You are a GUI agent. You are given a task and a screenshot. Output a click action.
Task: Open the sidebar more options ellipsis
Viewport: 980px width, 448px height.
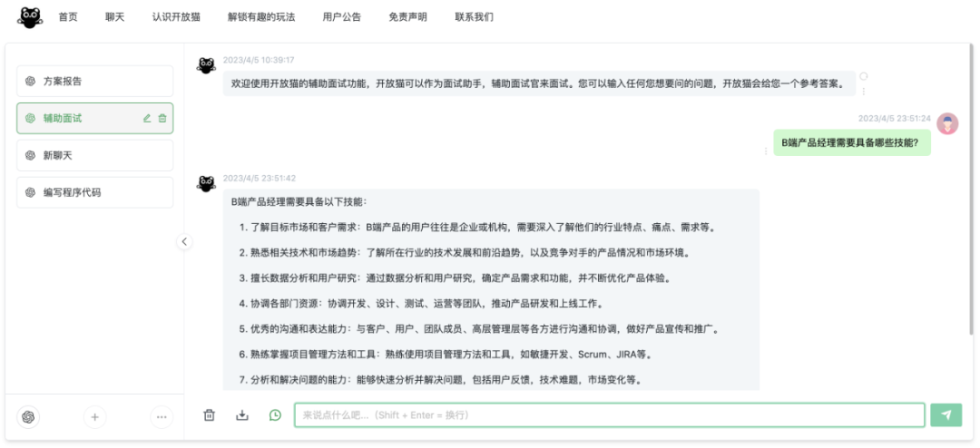(162, 416)
